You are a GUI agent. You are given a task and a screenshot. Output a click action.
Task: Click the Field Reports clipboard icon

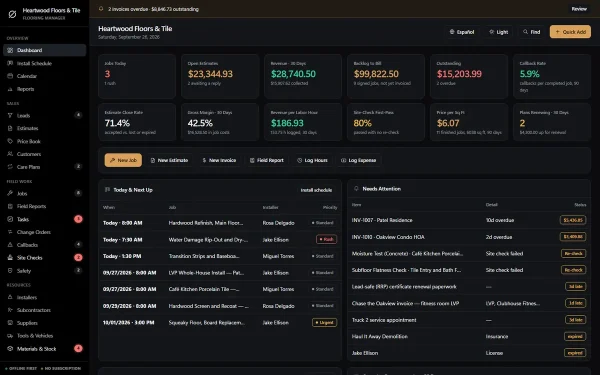tap(10, 206)
